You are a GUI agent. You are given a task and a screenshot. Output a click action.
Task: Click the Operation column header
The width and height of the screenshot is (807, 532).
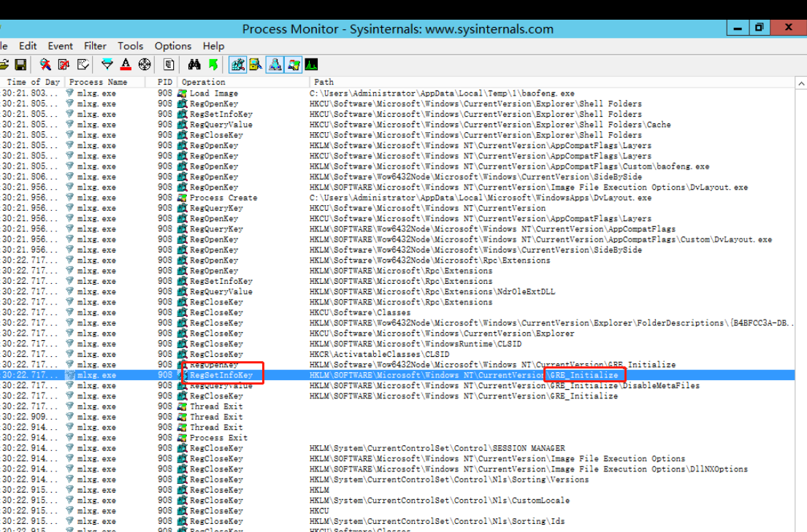click(x=204, y=82)
